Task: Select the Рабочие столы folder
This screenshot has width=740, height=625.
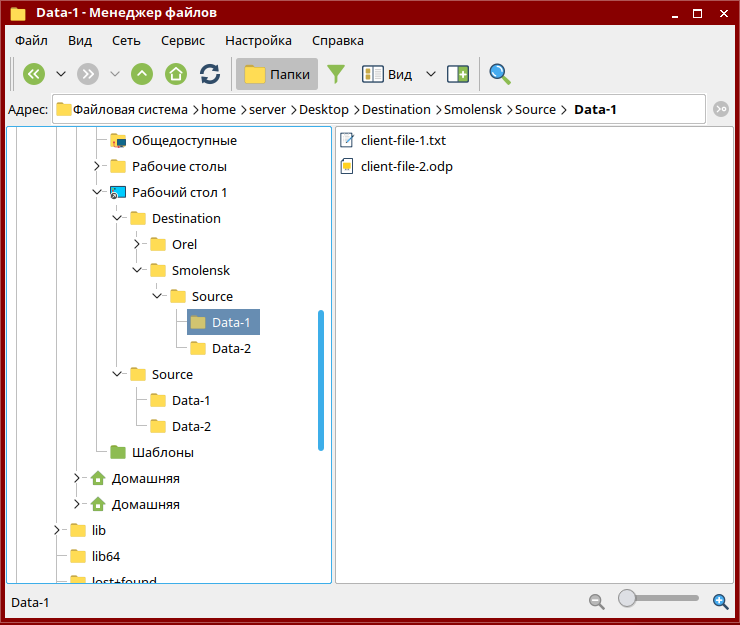Action: pos(179,167)
